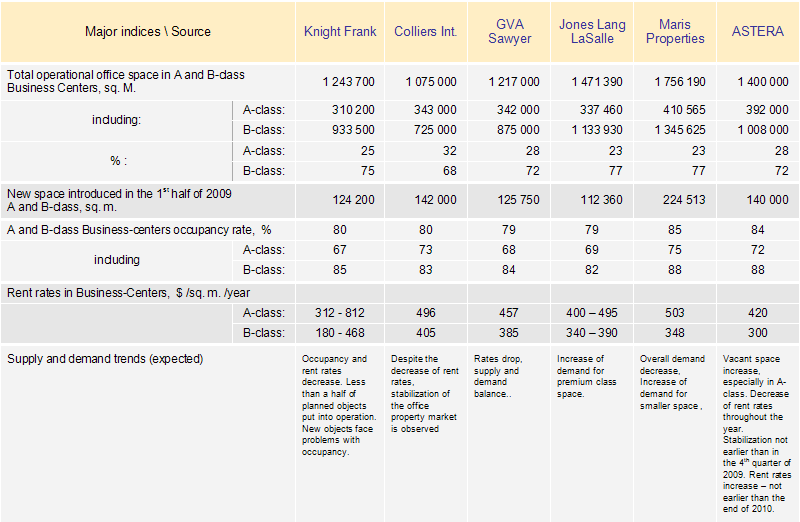Screen dimensions: 800x522
Task: Select overall occupancy 85 for Maris Properties
Action: pos(674,230)
